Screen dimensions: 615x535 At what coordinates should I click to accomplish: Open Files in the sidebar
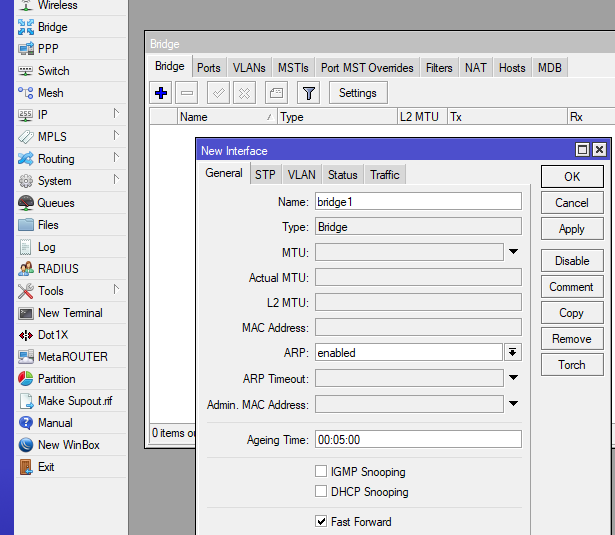coord(48,225)
